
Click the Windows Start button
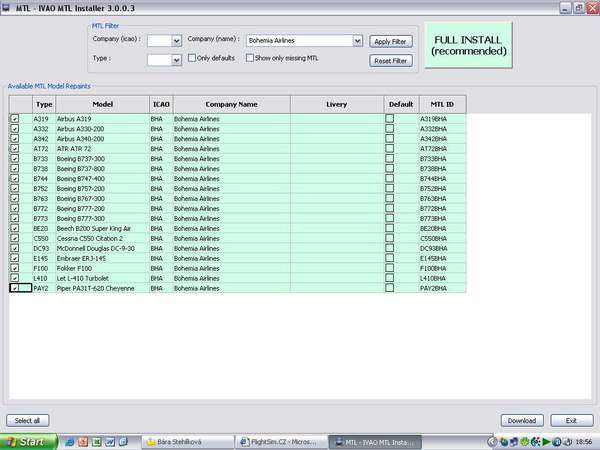(x=24, y=441)
